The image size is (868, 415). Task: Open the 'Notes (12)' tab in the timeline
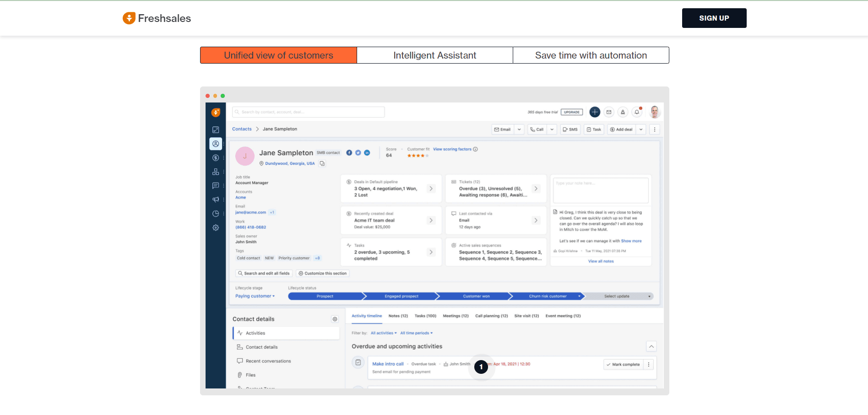(398, 316)
